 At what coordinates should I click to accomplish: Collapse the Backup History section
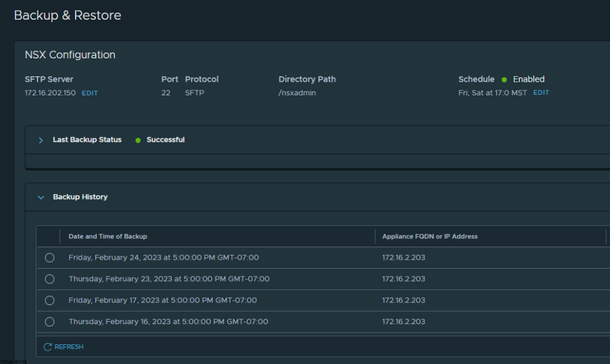(41, 197)
